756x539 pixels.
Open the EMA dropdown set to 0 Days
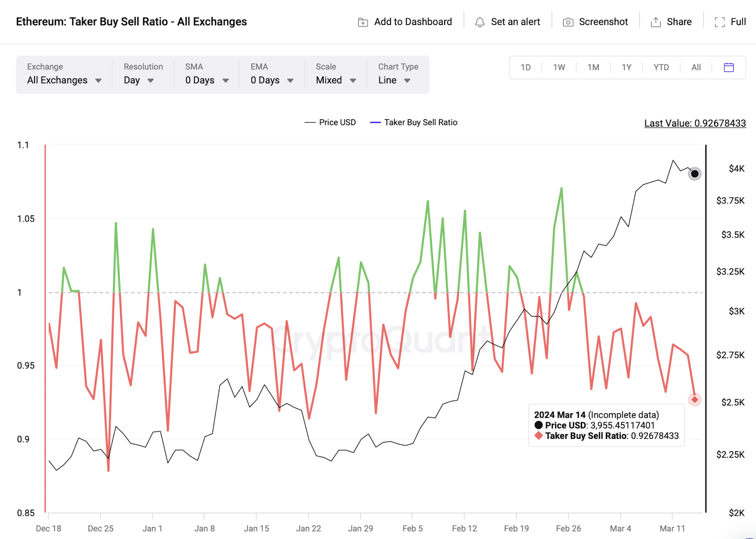point(272,74)
